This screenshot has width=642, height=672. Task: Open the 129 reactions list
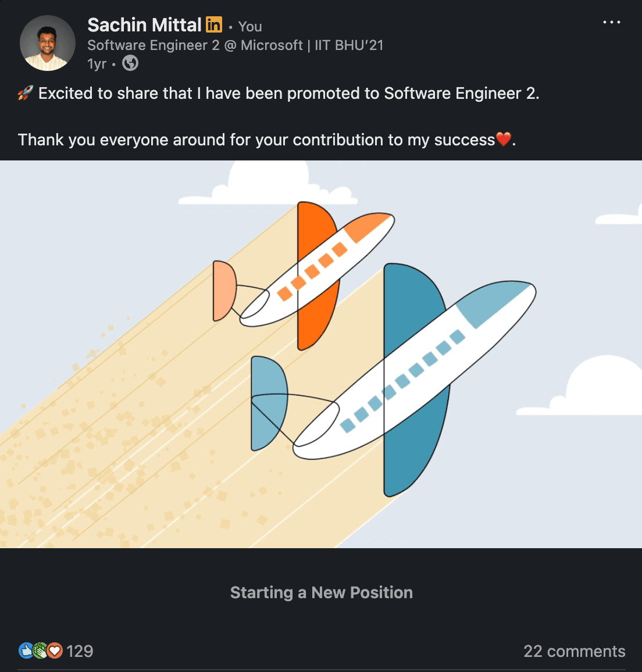click(x=80, y=651)
